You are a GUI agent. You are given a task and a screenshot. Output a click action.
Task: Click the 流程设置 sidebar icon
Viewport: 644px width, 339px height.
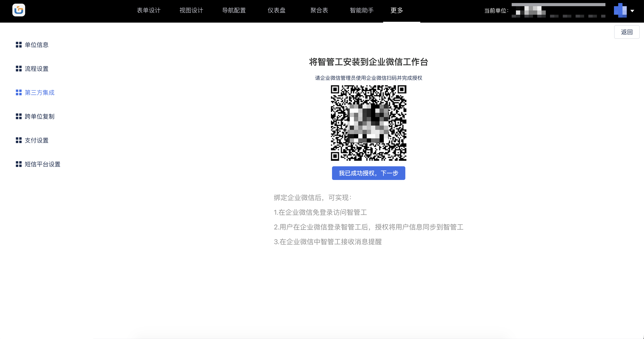18,69
